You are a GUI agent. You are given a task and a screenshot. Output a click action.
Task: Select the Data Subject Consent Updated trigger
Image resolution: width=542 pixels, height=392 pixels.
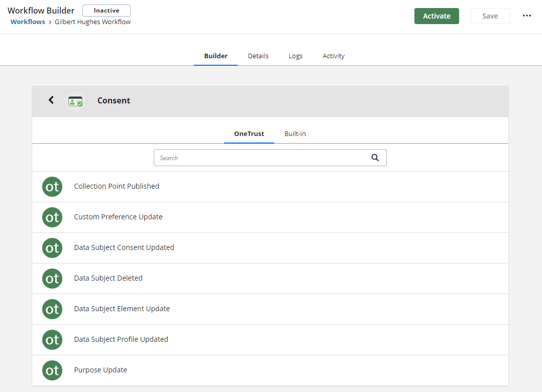124,247
